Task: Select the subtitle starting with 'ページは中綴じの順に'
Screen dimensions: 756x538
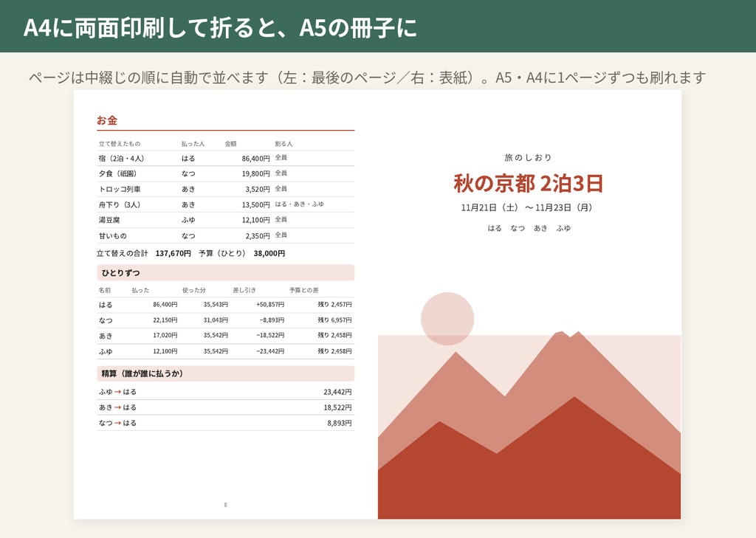Action: point(367,77)
